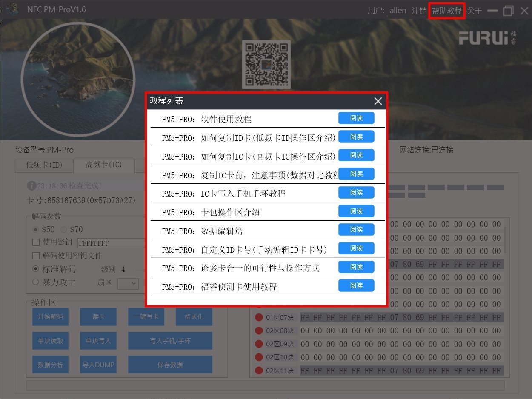The width and height of the screenshot is (532, 399).
Task: Click 阅读 for 福睿侦测卡使用教程
Action: click(x=356, y=286)
